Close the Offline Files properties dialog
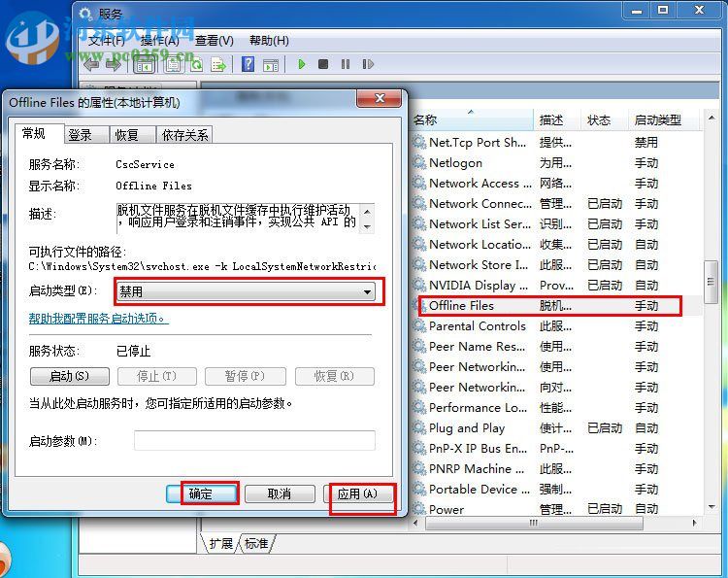This screenshot has width=728, height=578. 380,98
